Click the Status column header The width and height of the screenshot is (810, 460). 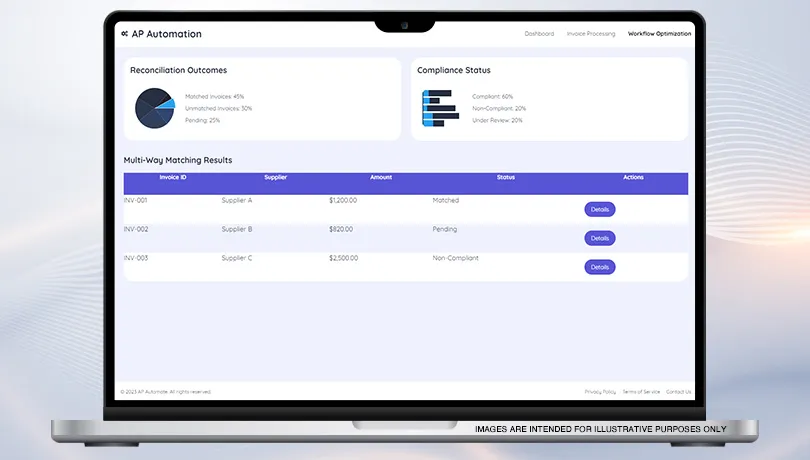(x=506, y=178)
